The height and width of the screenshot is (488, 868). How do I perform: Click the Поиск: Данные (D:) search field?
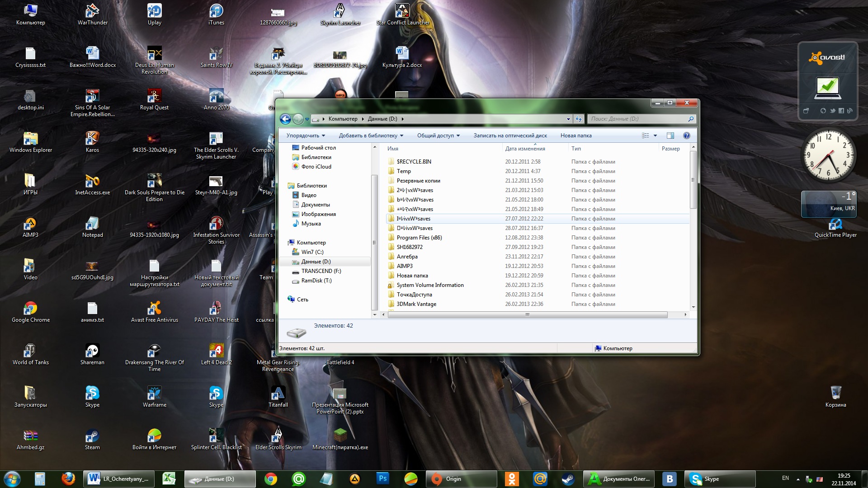(x=641, y=119)
